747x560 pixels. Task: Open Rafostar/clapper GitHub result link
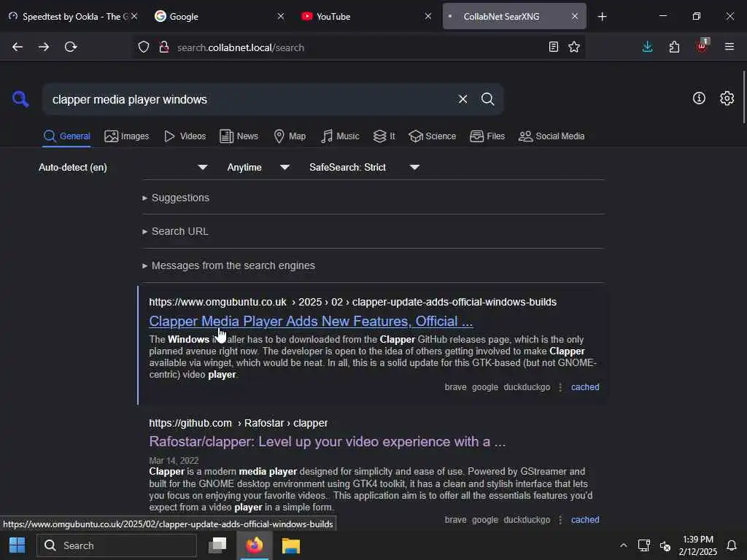coord(328,442)
